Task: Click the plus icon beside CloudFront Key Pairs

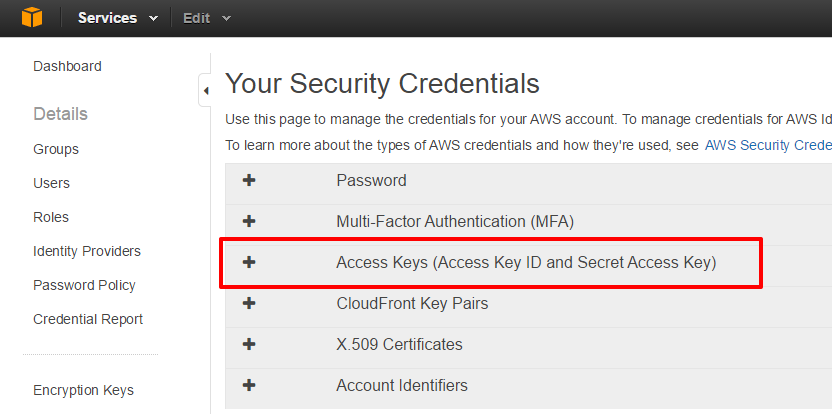Action: click(x=249, y=303)
